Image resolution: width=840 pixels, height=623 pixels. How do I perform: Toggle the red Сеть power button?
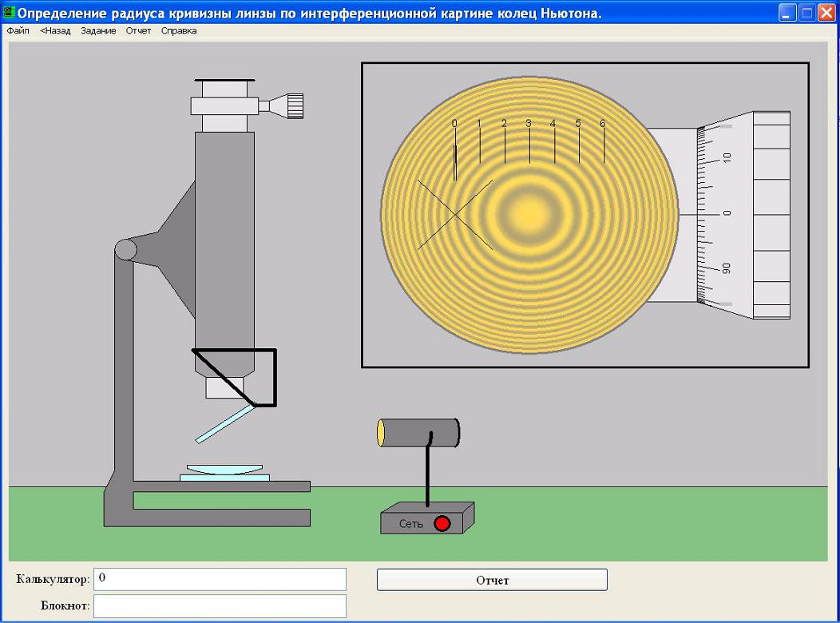click(442, 524)
